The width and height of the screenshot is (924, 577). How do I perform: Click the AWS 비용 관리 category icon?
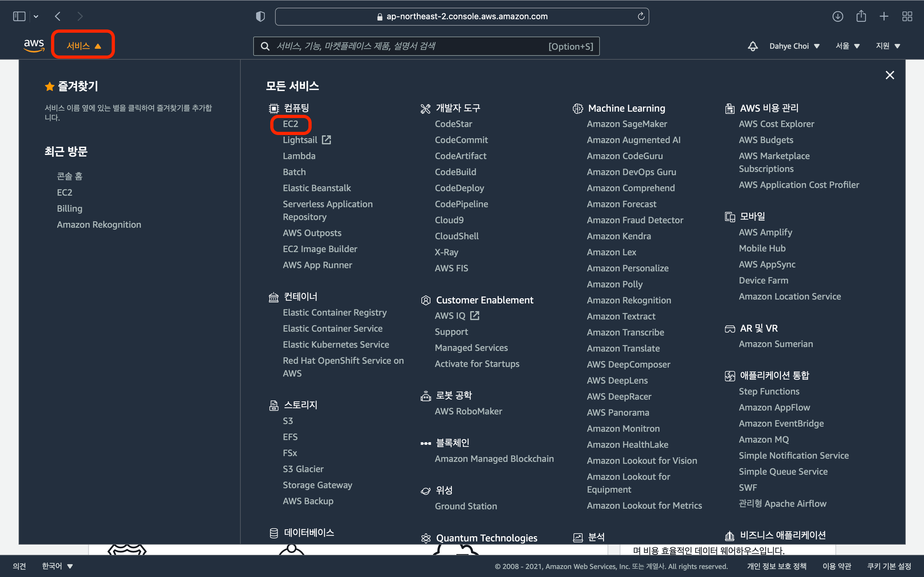(730, 109)
